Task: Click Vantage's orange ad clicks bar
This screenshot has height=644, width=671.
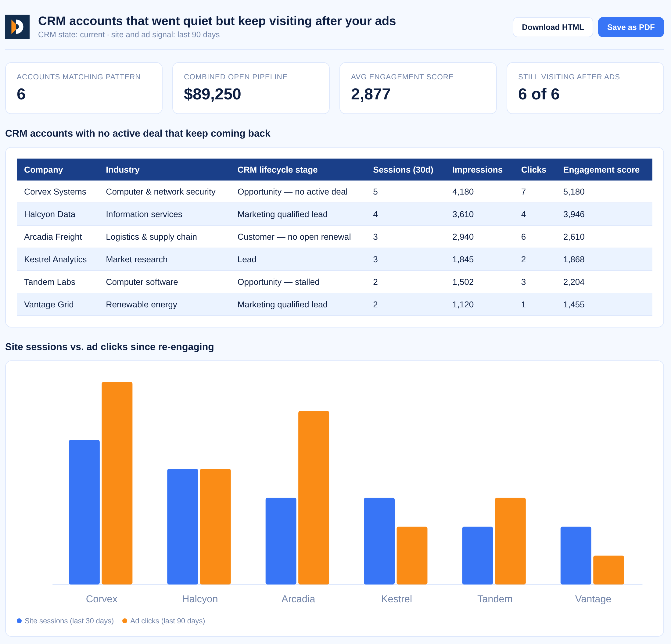Action: click(x=608, y=570)
